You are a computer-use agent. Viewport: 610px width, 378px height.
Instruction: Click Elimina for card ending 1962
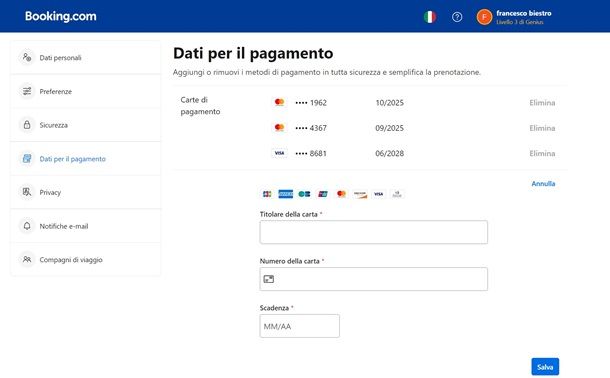click(x=542, y=103)
